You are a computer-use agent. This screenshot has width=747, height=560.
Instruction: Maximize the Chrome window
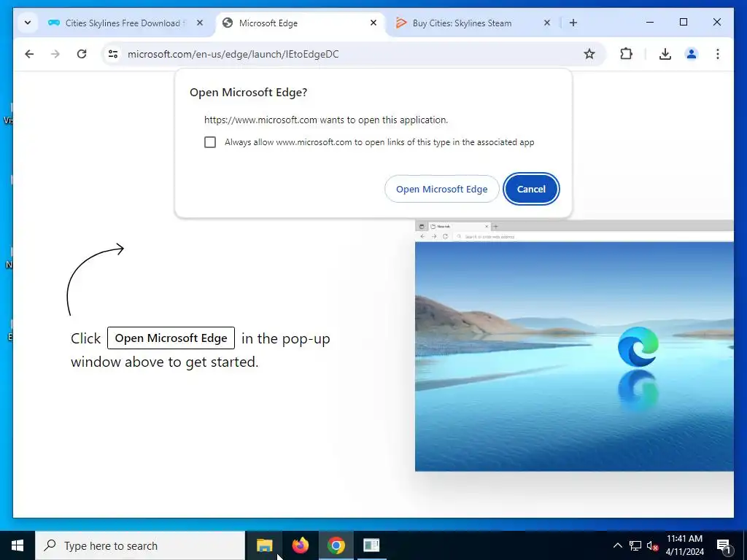point(683,23)
